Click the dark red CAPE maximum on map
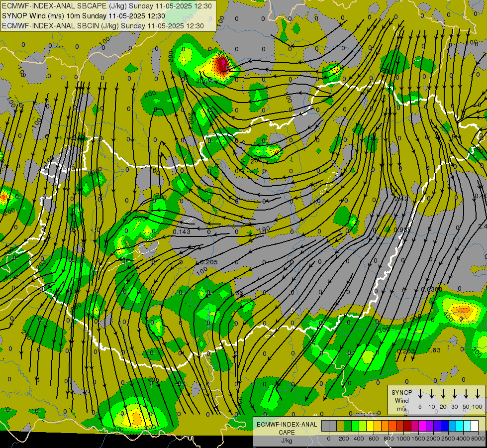 [222, 64]
